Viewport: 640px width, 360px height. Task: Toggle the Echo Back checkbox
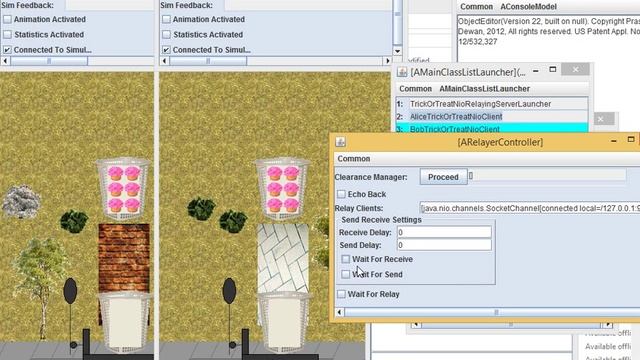click(x=341, y=194)
